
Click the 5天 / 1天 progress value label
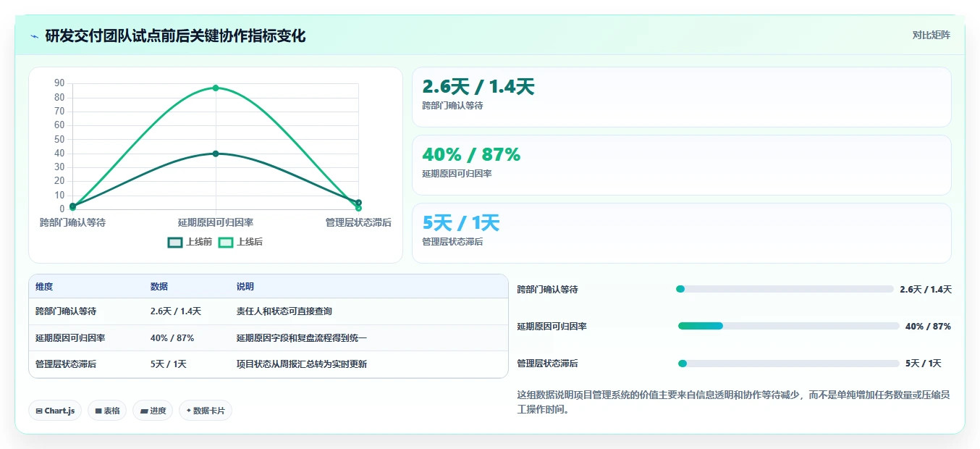[923, 364]
